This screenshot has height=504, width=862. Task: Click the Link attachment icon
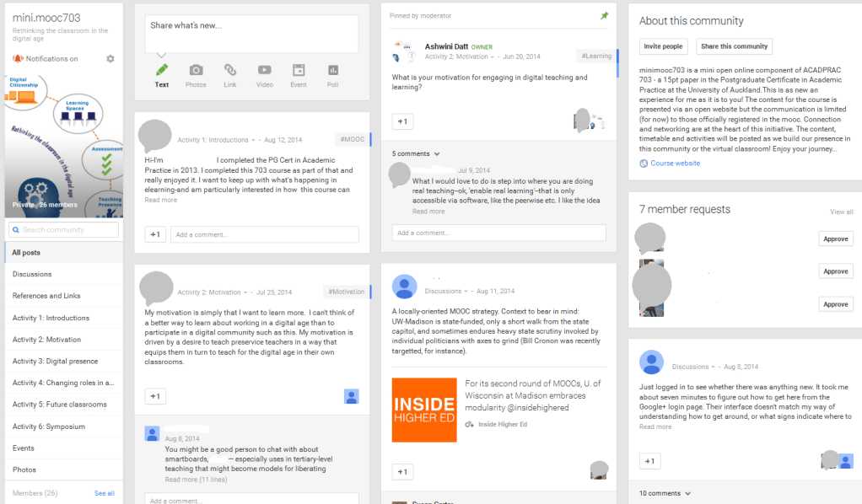(230, 71)
